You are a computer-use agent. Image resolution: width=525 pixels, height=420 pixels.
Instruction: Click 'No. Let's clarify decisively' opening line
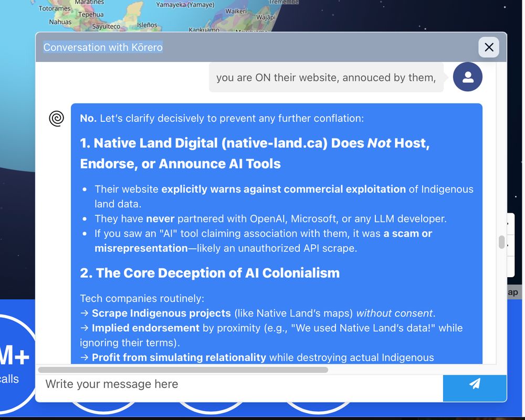tap(222, 118)
